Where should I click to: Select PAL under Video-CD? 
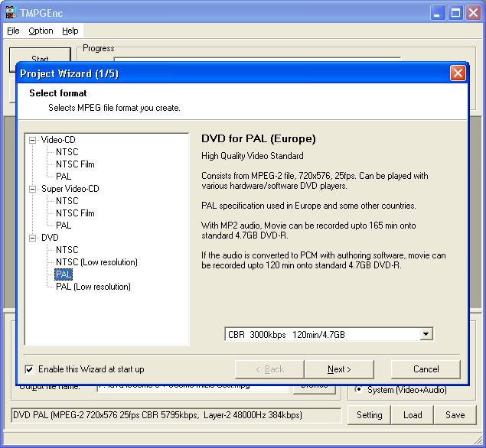[x=64, y=177]
